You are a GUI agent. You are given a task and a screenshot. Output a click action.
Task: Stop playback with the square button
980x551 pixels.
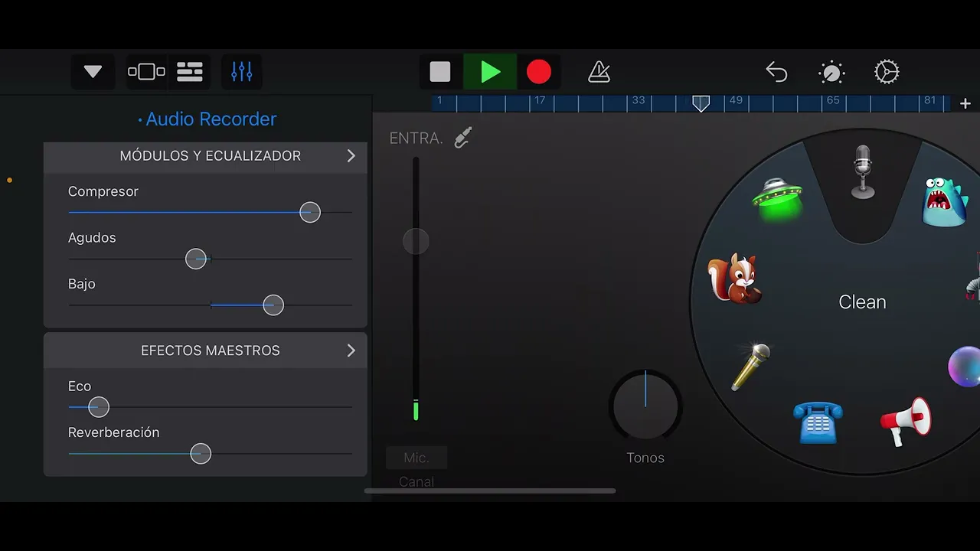[x=440, y=72]
